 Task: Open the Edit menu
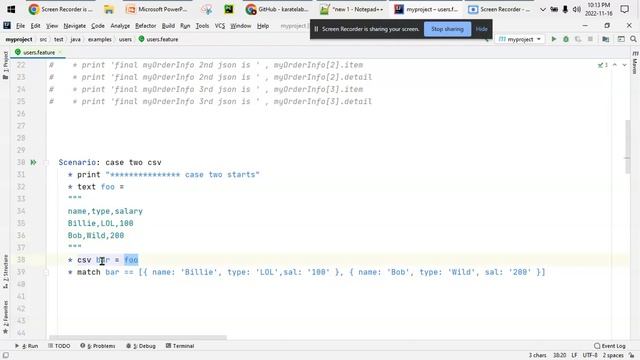tap(36, 26)
